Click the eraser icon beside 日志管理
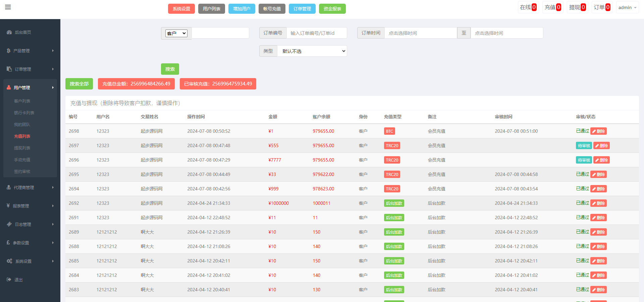The height and width of the screenshot is (302, 644). click(9, 224)
